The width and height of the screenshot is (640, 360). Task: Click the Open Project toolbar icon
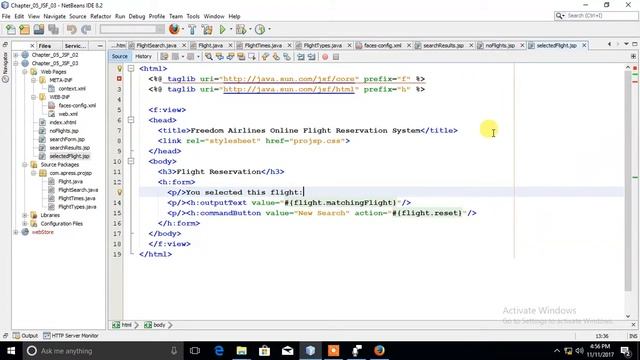coord(39,29)
